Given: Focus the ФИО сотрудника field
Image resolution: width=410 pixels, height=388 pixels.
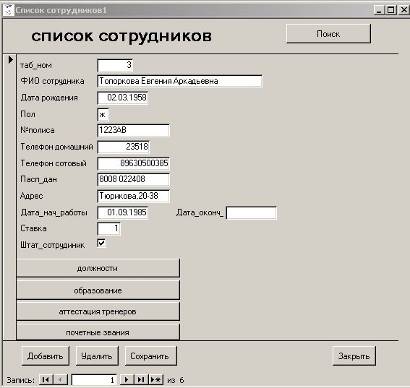Looking at the screenshot, I should tap(180, 81).
